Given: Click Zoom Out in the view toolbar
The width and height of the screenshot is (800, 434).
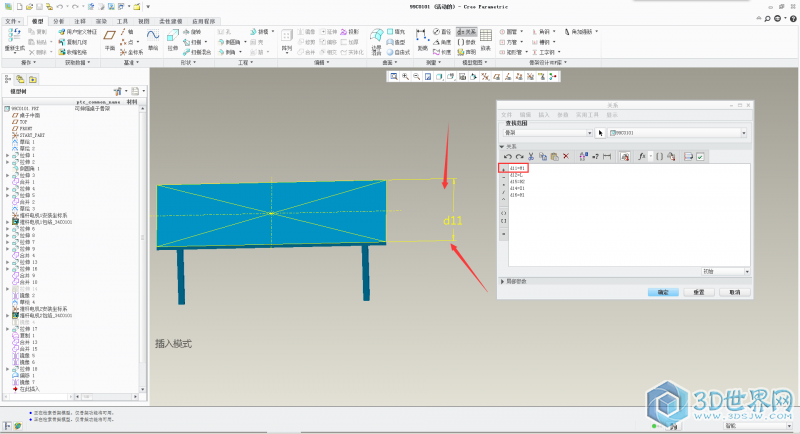Looking at the screenshot, I should 416,76.
